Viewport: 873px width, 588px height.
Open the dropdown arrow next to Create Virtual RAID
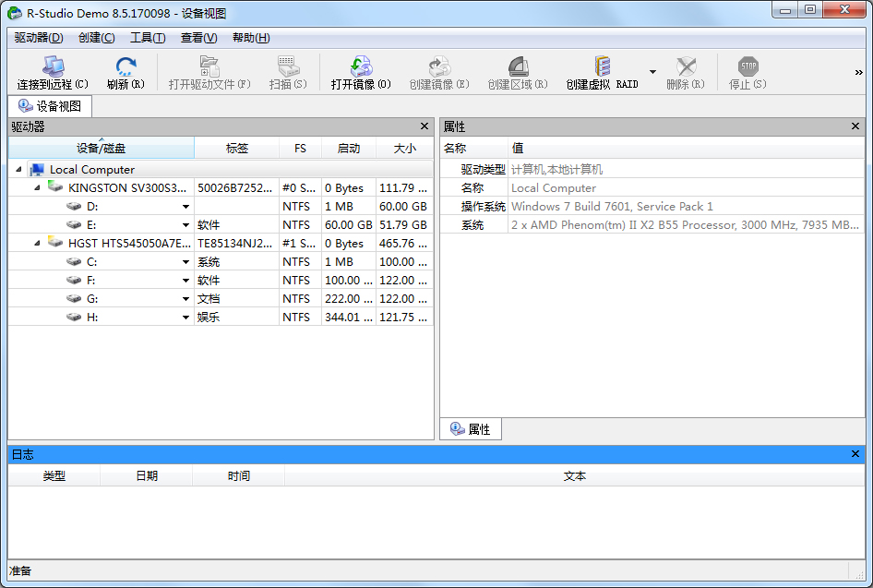click(x=652, y=72)
